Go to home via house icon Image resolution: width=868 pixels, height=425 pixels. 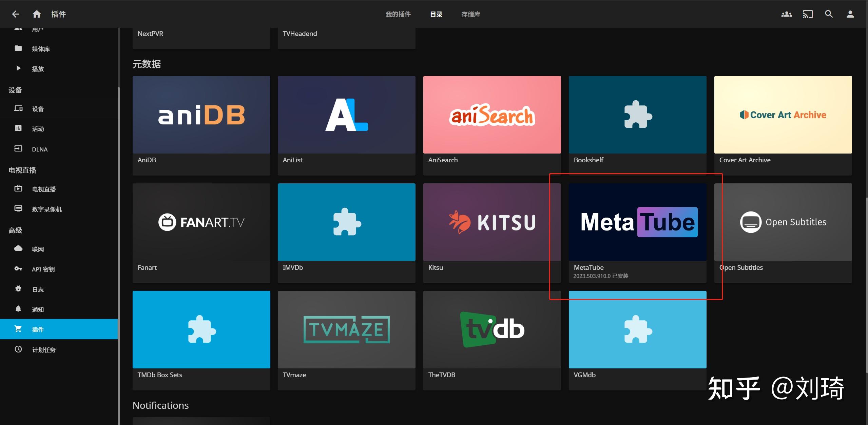37,14
